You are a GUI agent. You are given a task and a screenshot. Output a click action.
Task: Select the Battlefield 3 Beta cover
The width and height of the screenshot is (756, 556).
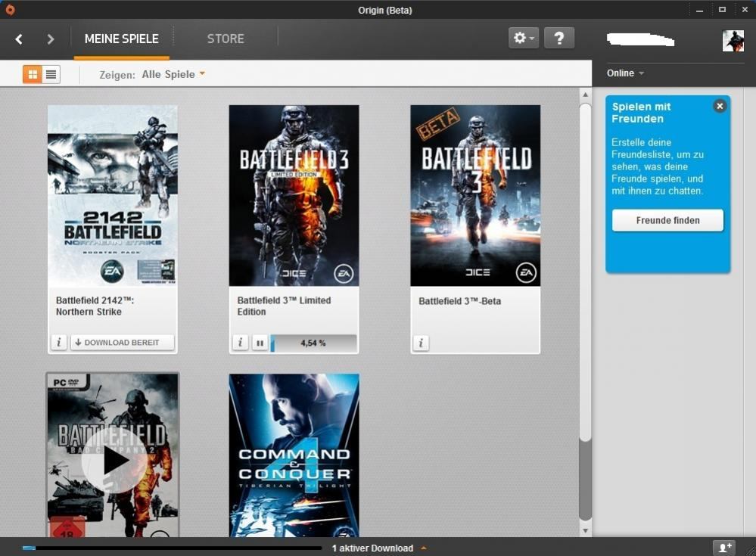pos(475,196)
